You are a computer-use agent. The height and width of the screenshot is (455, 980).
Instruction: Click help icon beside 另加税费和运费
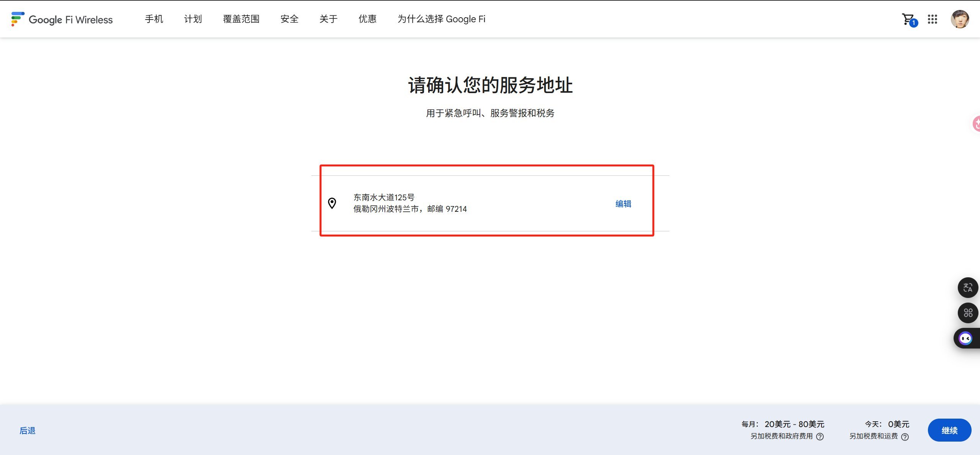(x=905, y=437)
